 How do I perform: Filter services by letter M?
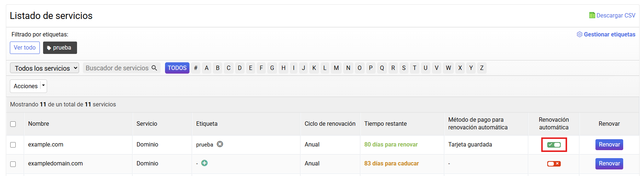pyautogui.click(x=336, y=68)
